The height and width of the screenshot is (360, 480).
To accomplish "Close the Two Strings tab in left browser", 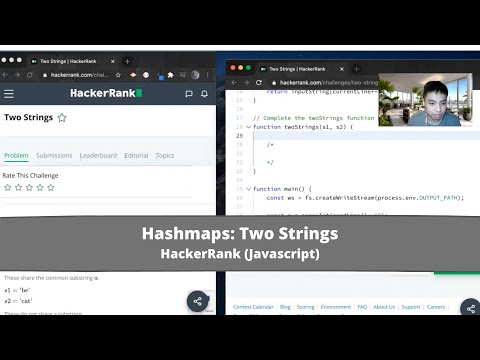I will coord(113,61).
